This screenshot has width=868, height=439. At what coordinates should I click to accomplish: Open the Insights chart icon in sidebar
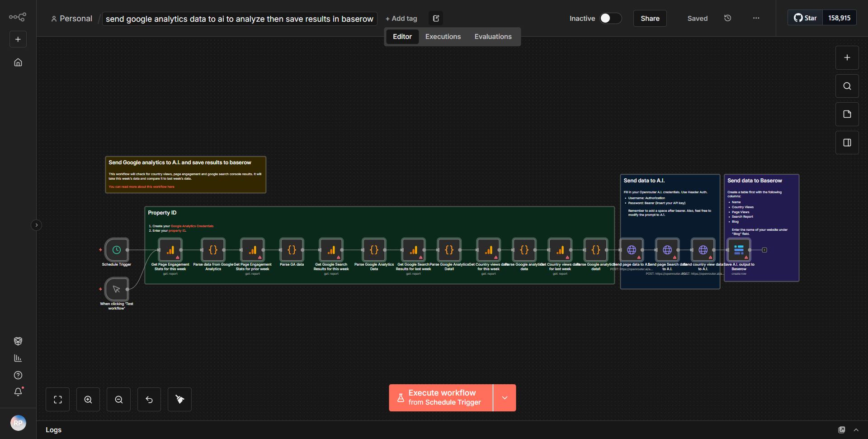pos(18,358)
